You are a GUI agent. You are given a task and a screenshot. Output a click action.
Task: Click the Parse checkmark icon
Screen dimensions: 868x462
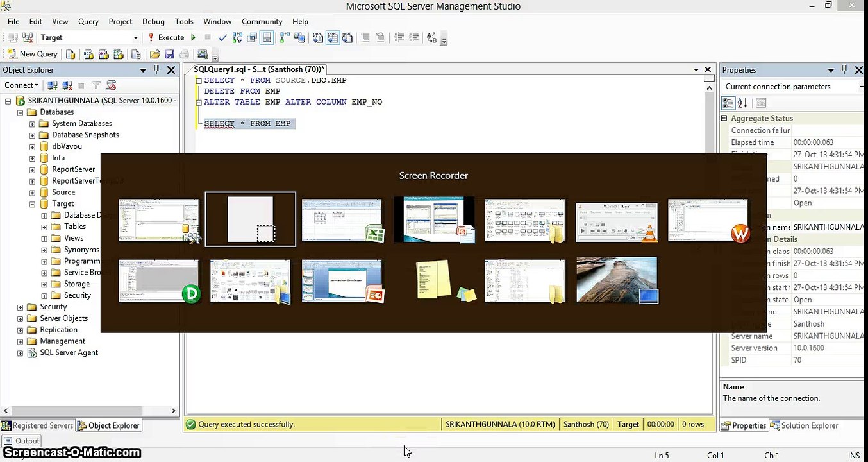pyautogui.click(x=222, y=38)
